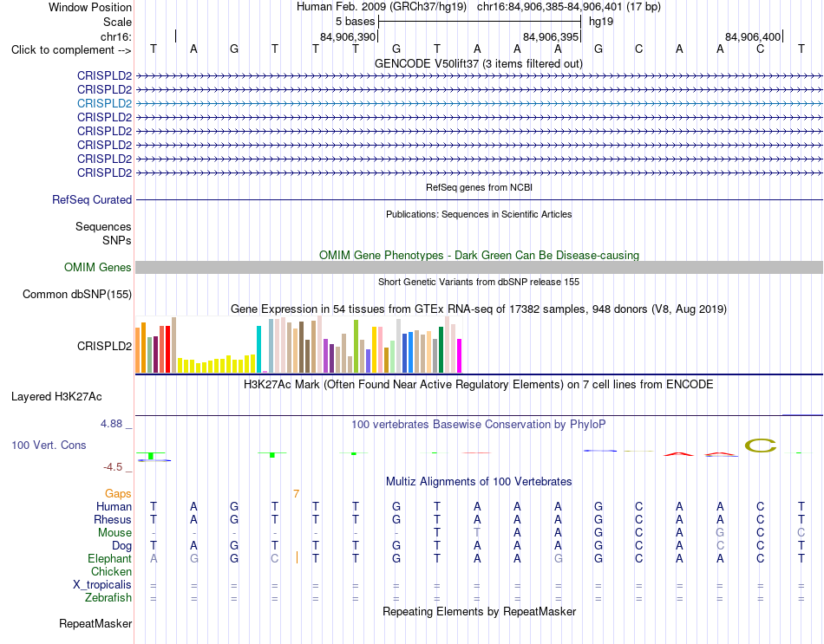
Task: Click the Scale label
Action: coord(117,22)
